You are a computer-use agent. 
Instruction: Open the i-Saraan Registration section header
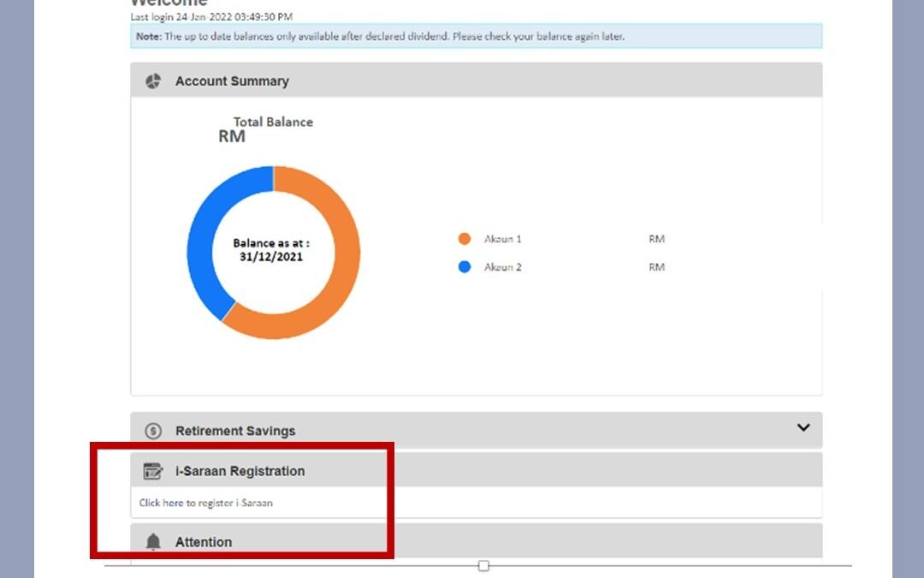point(240,471)
